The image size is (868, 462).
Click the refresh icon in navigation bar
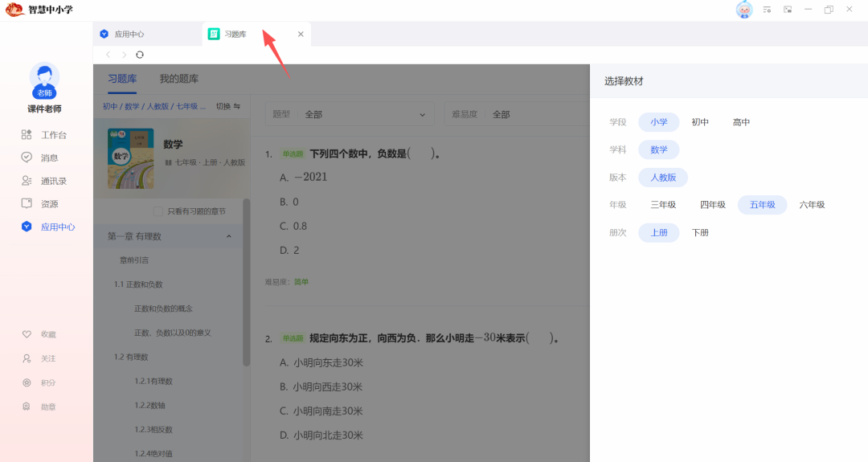tap(140, 55)
